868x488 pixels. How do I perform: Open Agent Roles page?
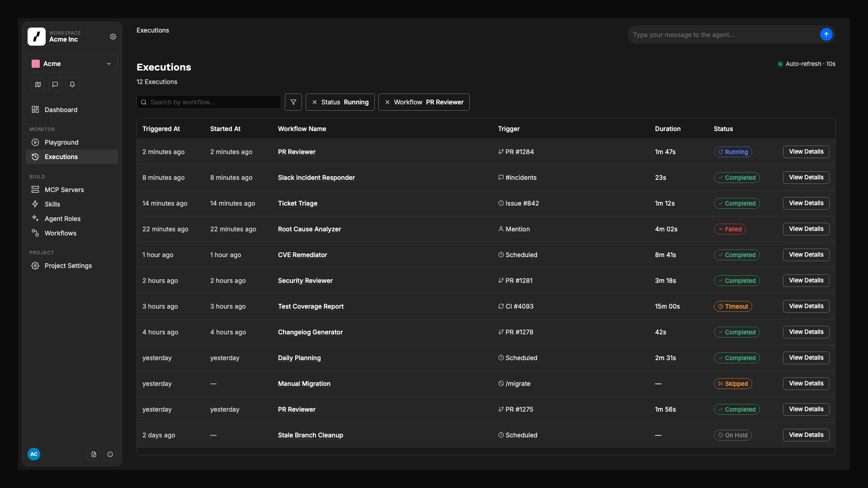point(72,219)
